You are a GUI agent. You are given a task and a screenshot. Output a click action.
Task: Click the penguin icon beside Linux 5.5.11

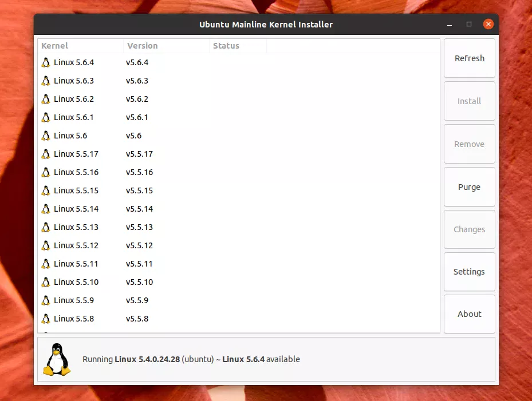pos(46,264)
